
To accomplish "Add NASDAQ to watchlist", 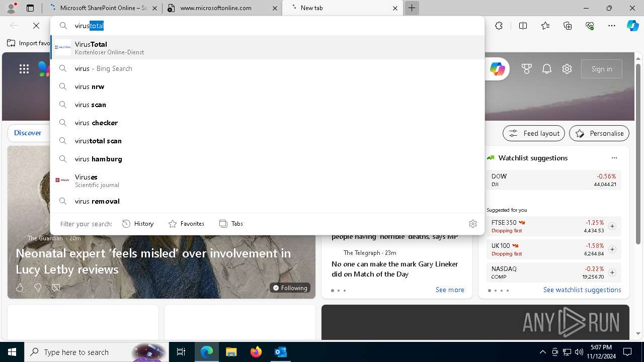I will [612, 273].
